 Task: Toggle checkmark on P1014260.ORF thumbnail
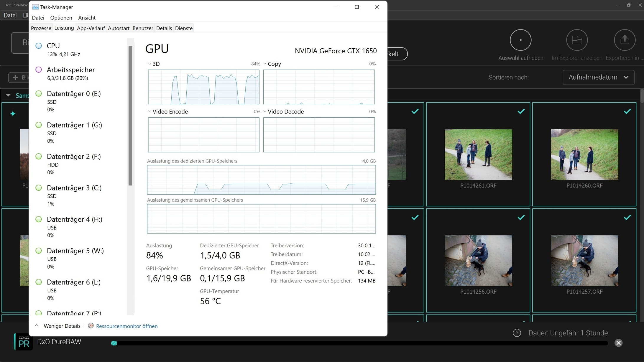(627, 111)
